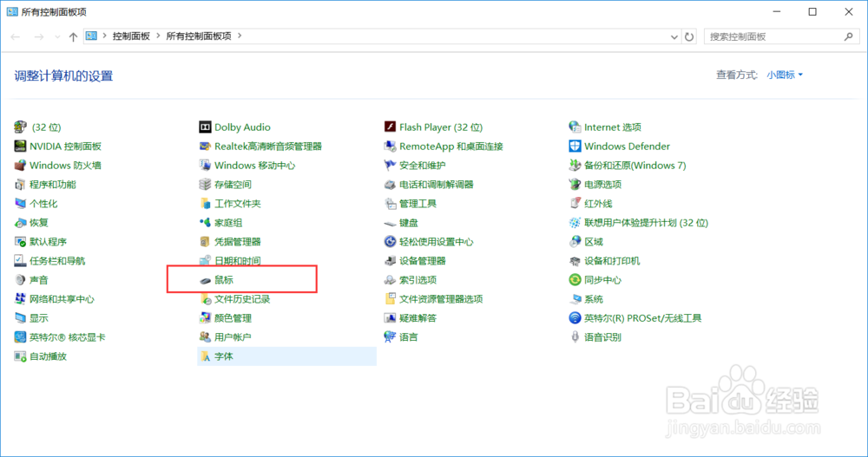Open the 电话和调制解调器 link
The image size is (868, 457).
click(437, 185)
